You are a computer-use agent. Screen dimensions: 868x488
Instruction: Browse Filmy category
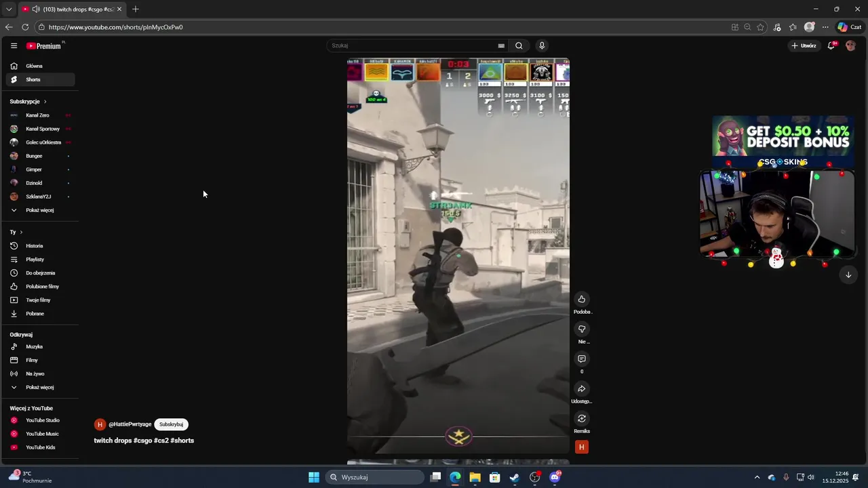point(41,360)
